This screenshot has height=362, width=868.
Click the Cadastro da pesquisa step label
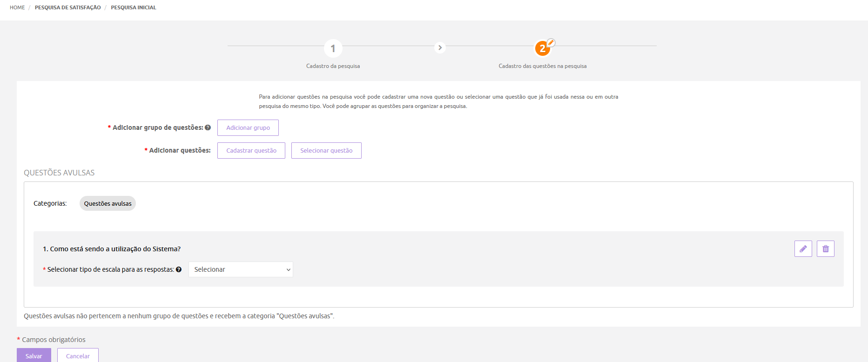[x=333, y=66]
